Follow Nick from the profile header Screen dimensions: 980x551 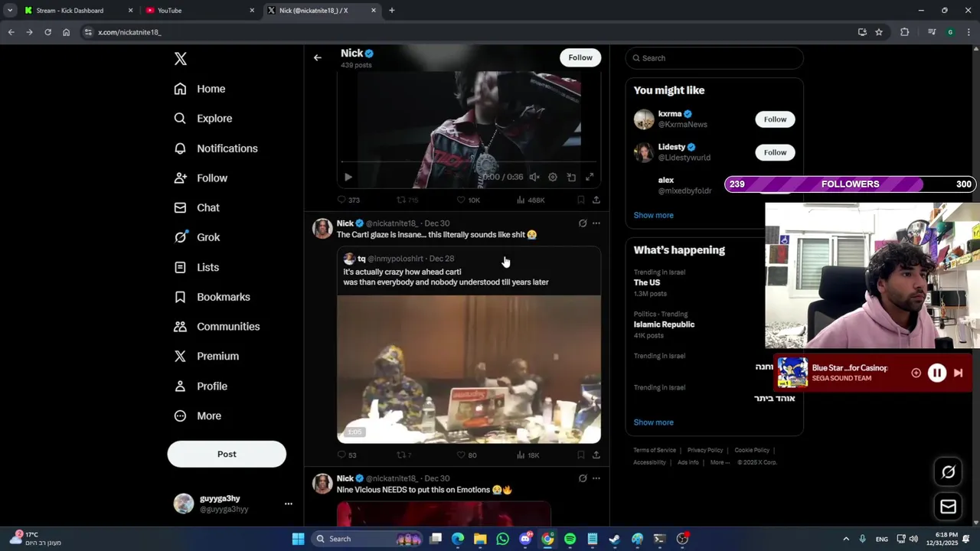(580, 57)
